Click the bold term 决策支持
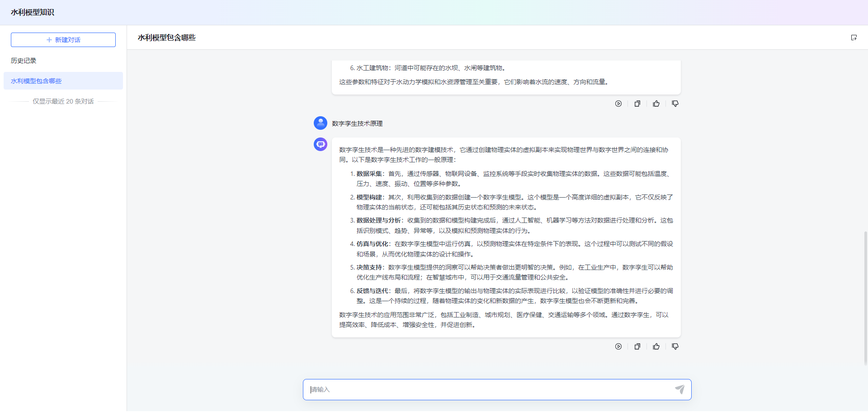868x412 pixels. coord(369,267)
